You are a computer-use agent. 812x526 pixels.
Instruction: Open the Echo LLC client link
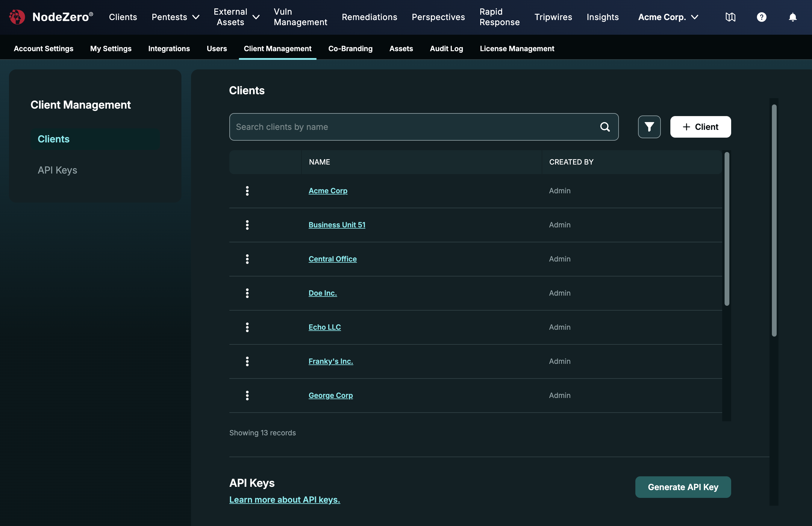coord(325,327)
